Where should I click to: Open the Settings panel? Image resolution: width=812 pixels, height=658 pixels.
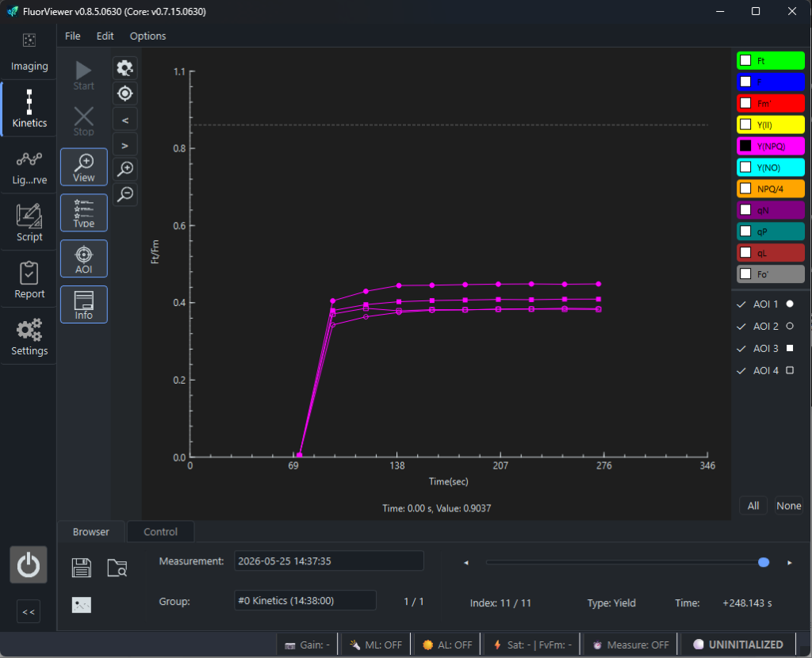click(x=29, y=337)
